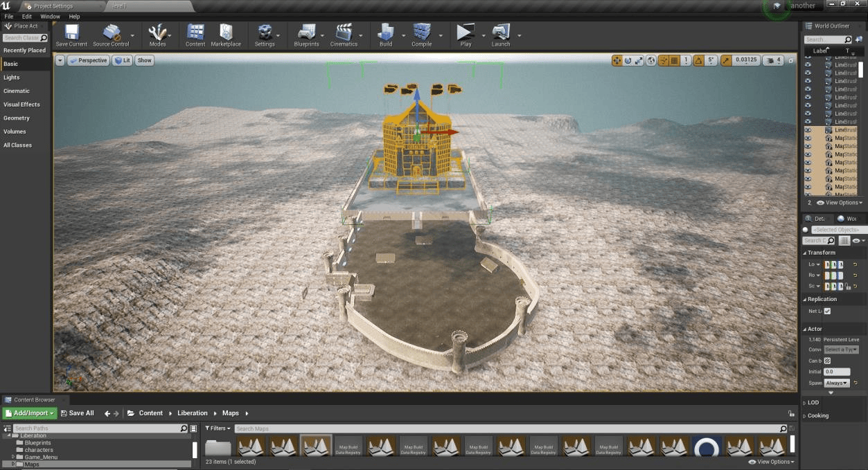Screen dimensions: 868x470
Task: Open the camera speed dropdown
Action: click(x=773, y=60)
